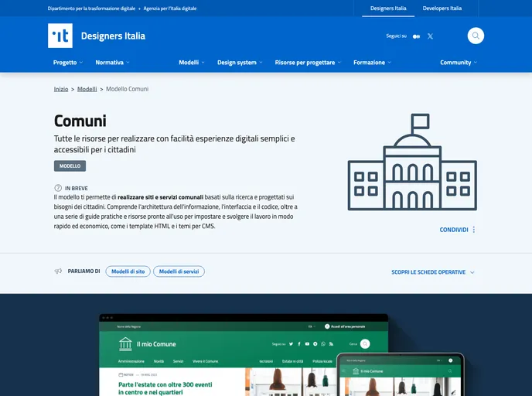Click the three-dot icon beside Condividi
532x396 pixels.
point(474,230)
